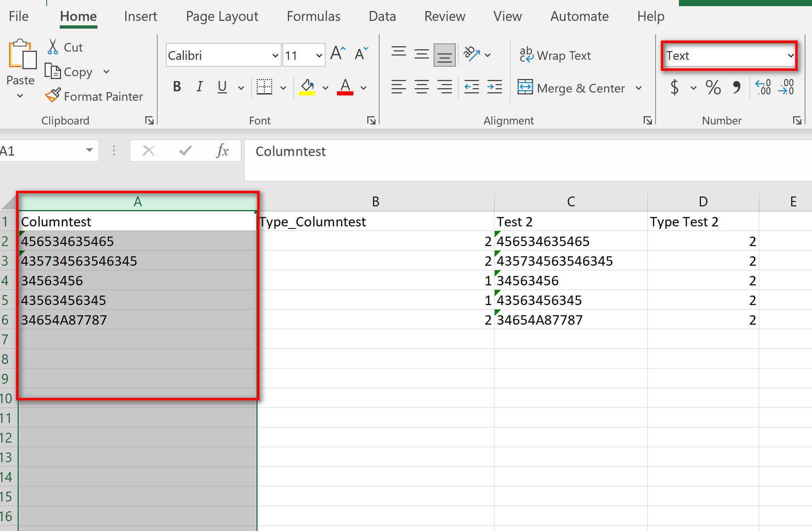This screenshot has height=531, width=812.
Task: Select column B header
Action: [x=375, y=201]
